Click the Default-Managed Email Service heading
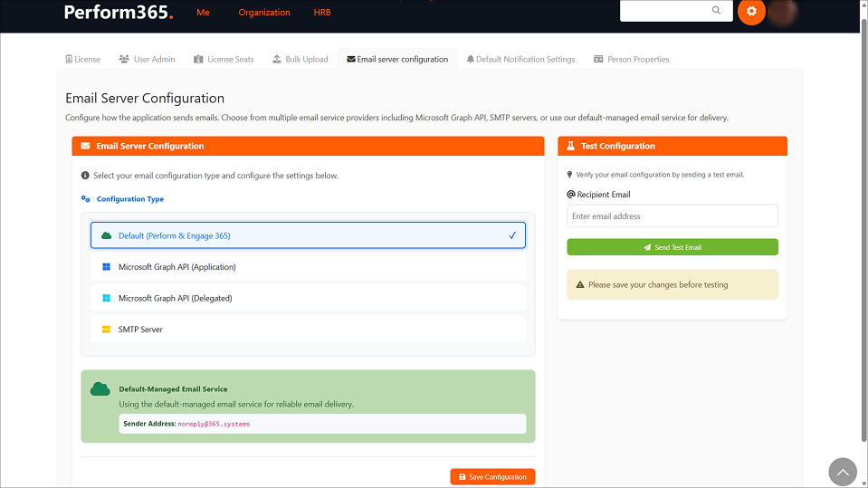 pos(173,388)
